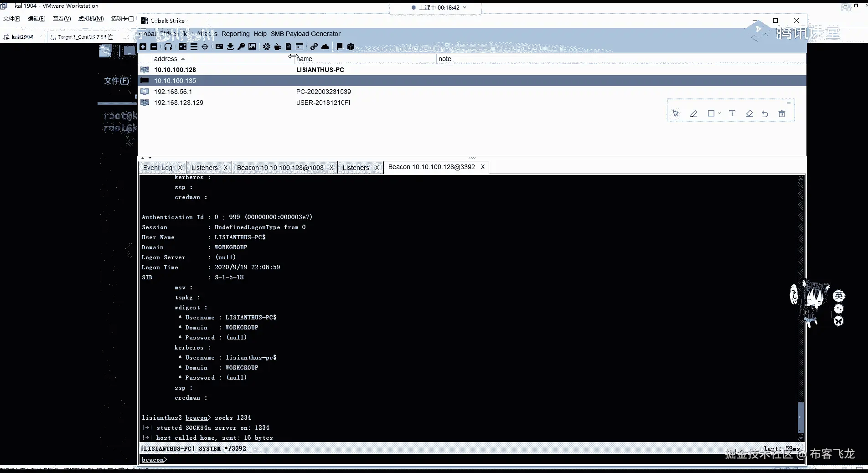The width and height of the screenshot is (868, 473).
Task: Open help via the book icon
Action: coord(340,46)
